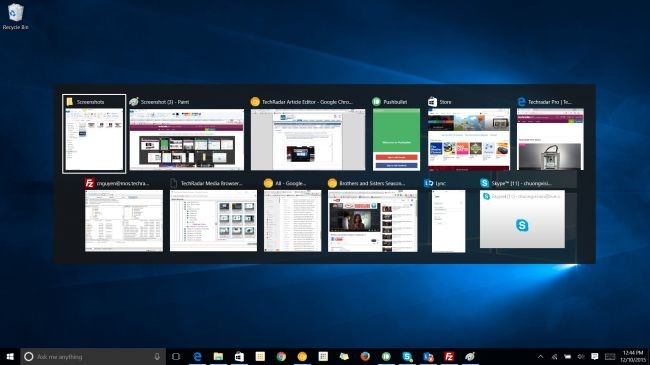650x365 pixels.
Task: Open FileZilla from the taskbar
Action: [x=449, y=356]
